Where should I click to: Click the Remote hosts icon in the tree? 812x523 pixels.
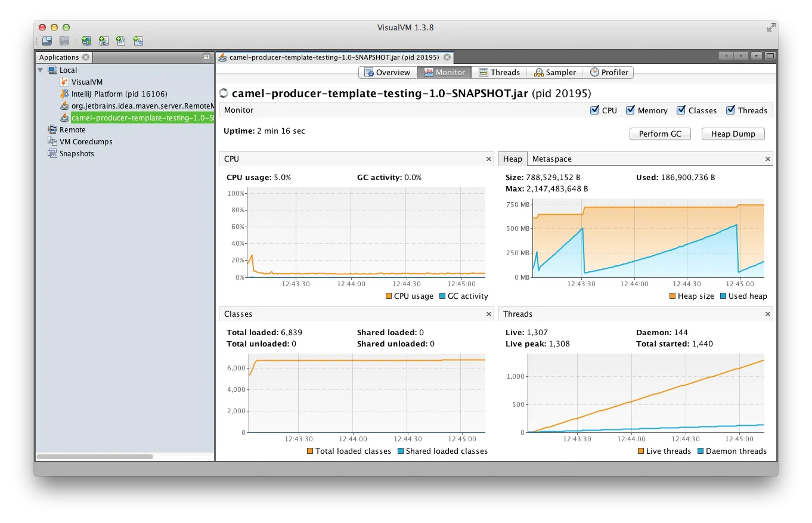click(x=52, y=129)
